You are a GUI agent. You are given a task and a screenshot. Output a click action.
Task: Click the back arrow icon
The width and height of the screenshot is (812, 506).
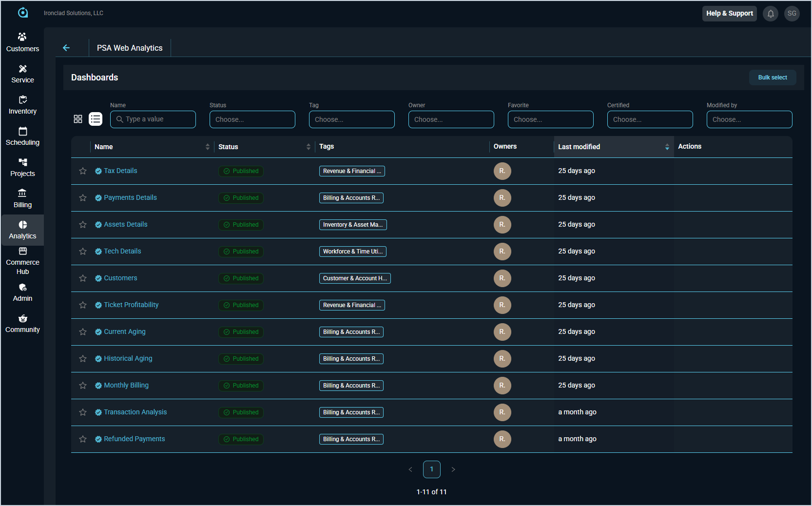click(66, 48)
